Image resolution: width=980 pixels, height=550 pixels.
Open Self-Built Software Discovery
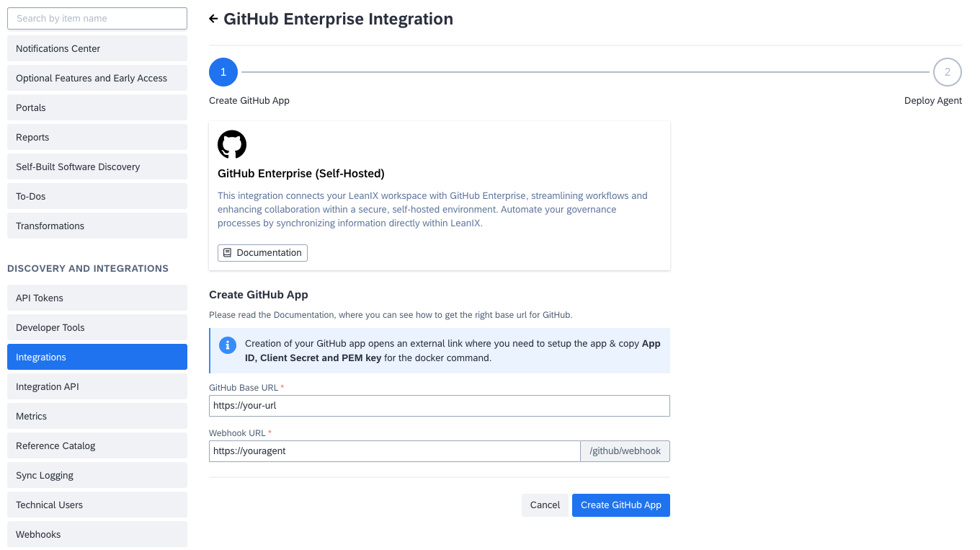coord(97,167)
